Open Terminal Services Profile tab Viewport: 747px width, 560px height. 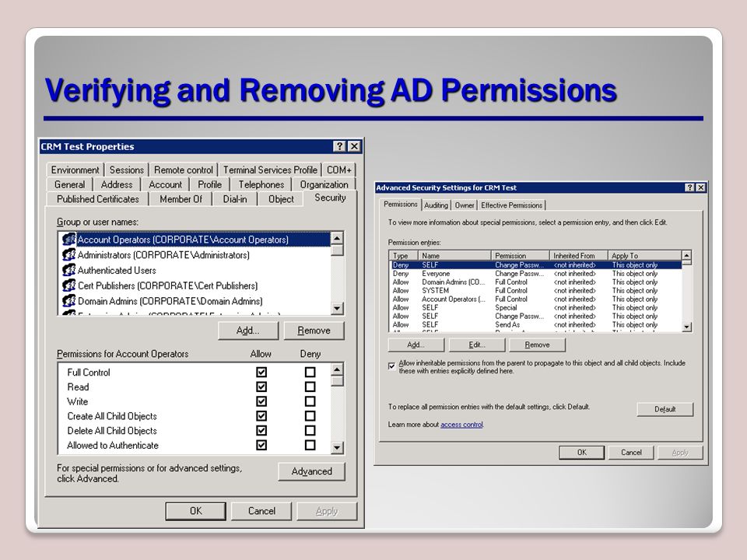[x=270, y=170]
